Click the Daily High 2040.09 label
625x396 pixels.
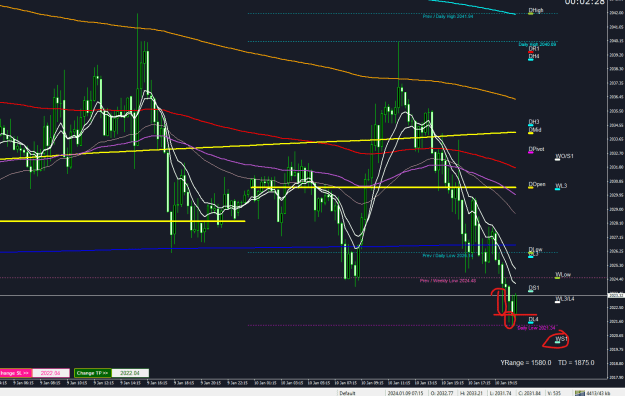[537, 44]
